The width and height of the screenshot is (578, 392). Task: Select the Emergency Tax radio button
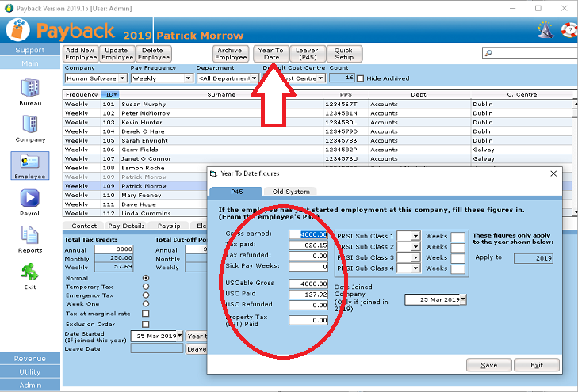[144, 295]
